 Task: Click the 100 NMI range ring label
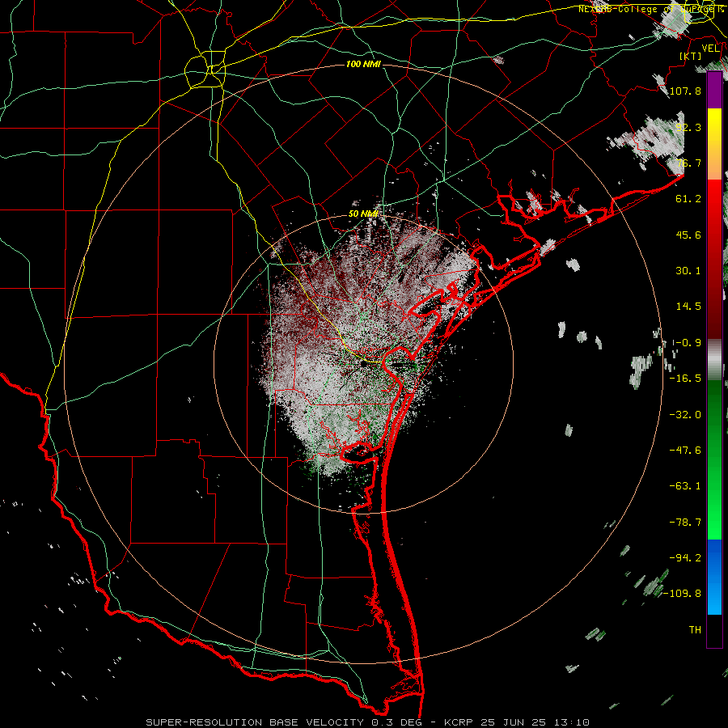[x=363, y=64]
